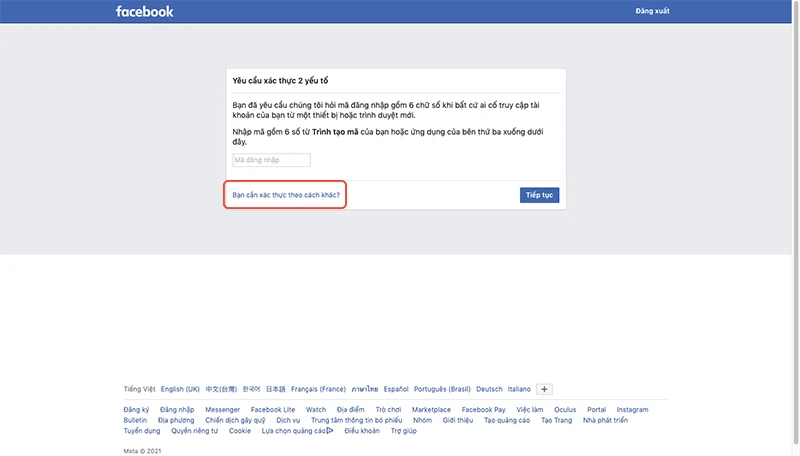Viewport: 800px width, 456px height.
Task: Open the Instagram footer link
Action: point(632,410)
